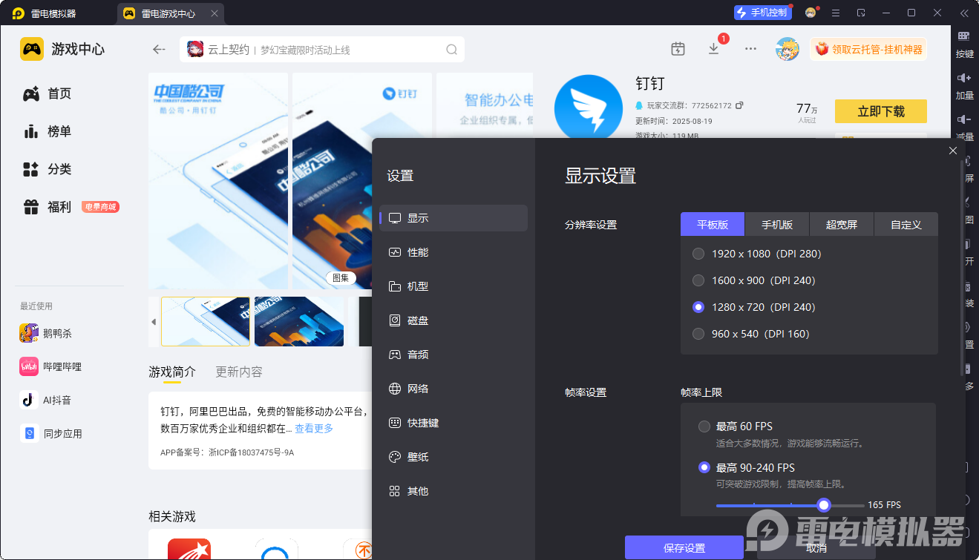Open 壁纸 settings category
979x560 pixels.
point(454,457)
